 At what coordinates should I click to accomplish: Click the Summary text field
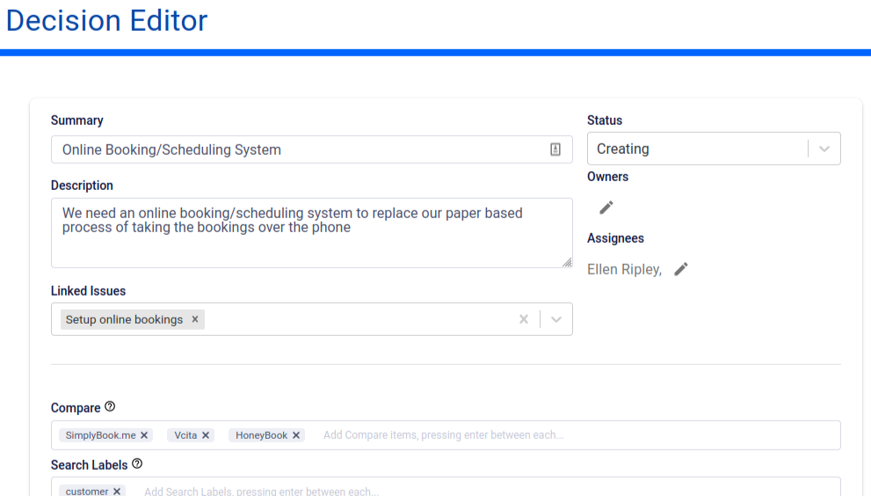click(x=300, y=150)
